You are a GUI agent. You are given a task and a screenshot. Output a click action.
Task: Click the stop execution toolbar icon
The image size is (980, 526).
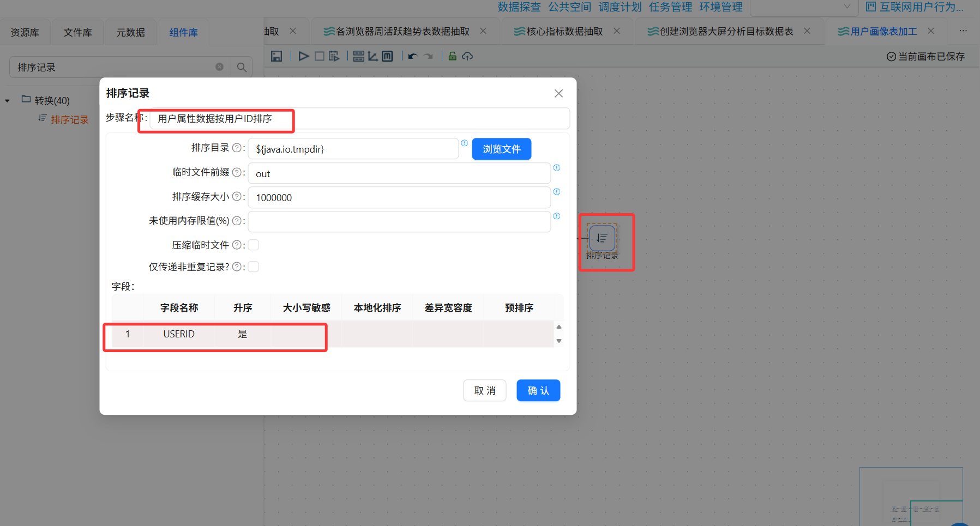click(320, 56)
